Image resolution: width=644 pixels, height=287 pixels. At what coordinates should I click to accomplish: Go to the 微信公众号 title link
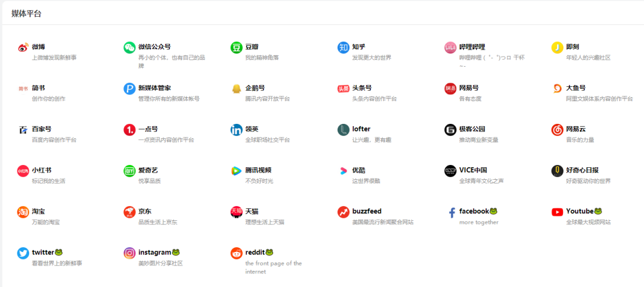click(154, 46)
